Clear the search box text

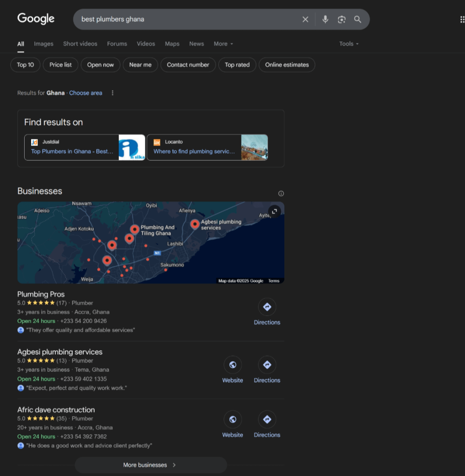pos(305,20)
